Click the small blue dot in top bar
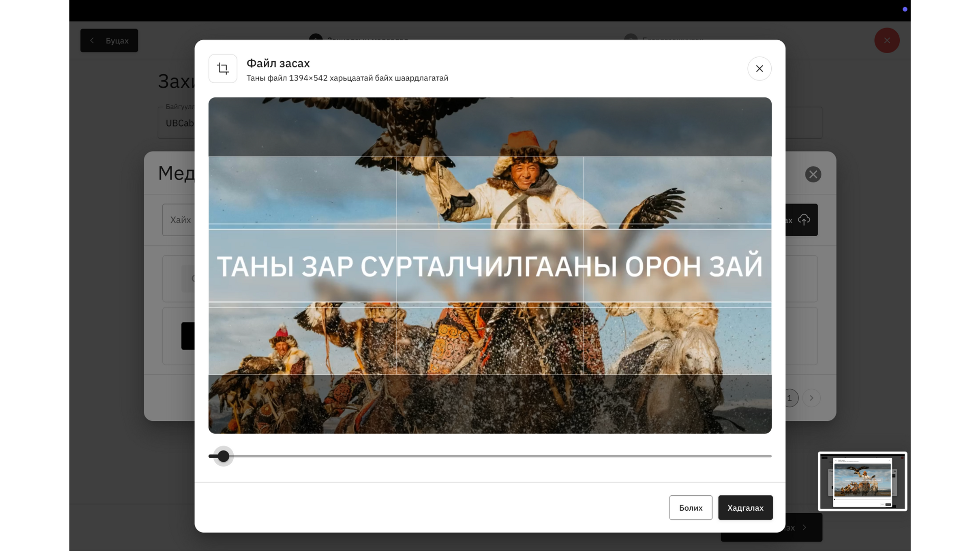Screen dimensions: 980x551 [x=904, y=9]
